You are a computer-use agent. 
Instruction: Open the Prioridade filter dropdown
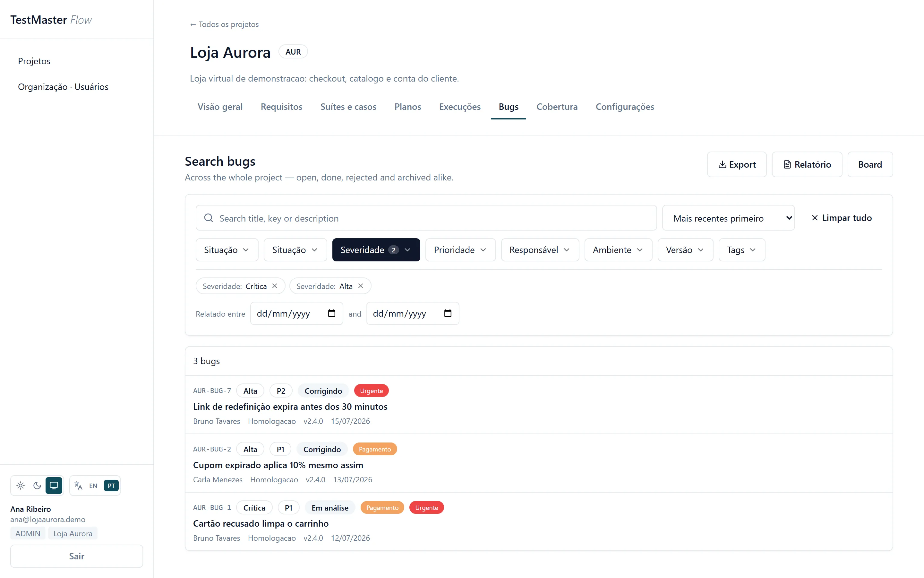460,250
